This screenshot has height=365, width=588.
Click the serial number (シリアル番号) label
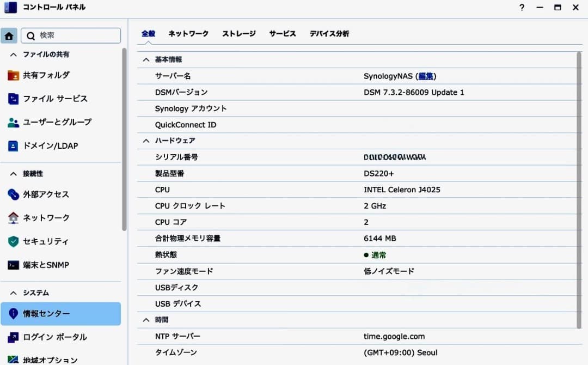(x=176, y=157)
